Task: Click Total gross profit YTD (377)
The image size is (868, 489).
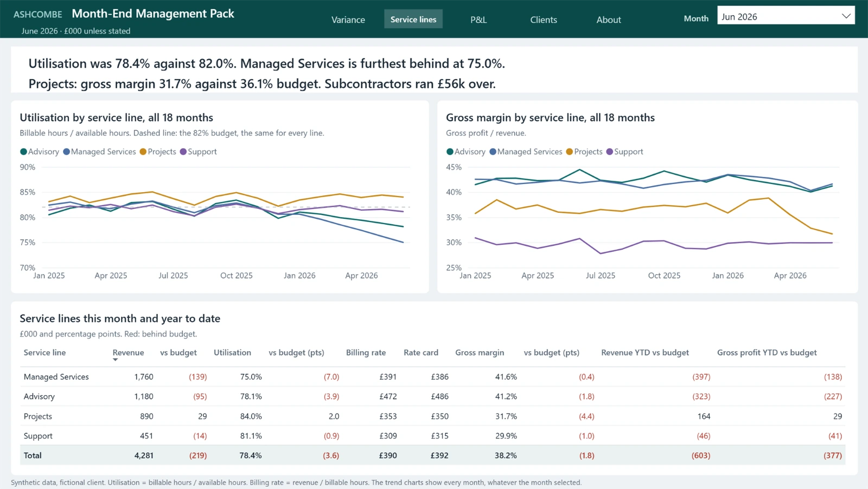Action: click(x=833, y=455)
